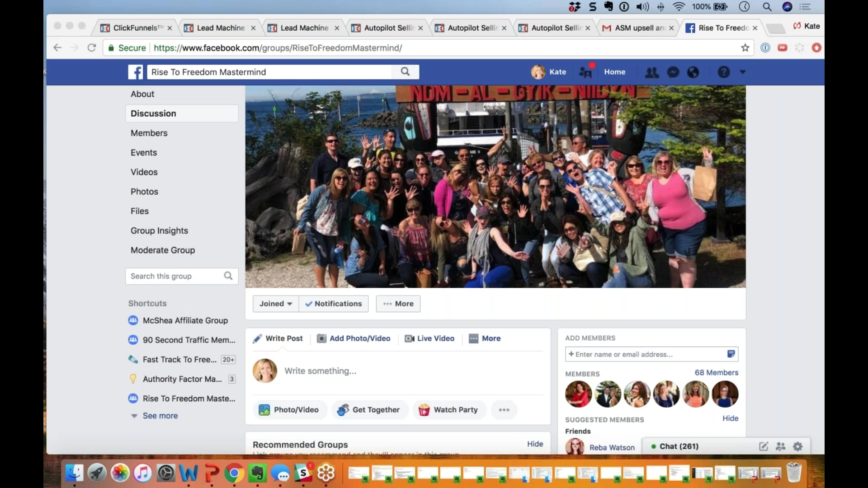Click the Facebook logo icon

point(135,72)
